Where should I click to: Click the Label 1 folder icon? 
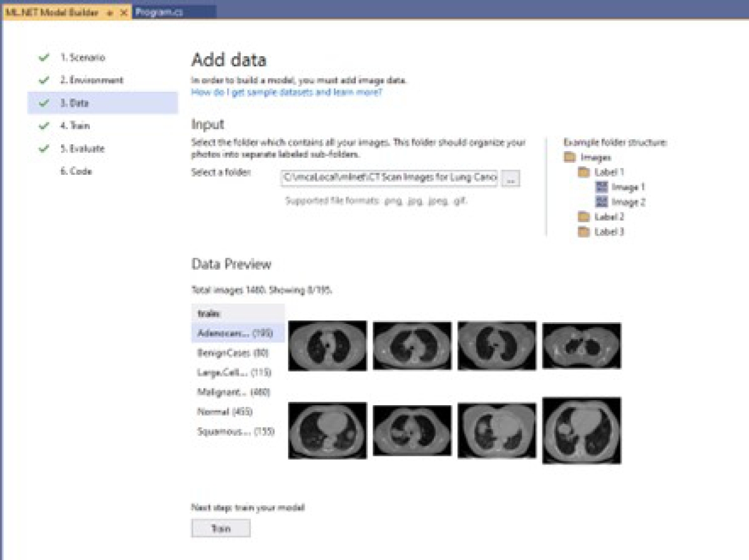(x=584, y=172)
